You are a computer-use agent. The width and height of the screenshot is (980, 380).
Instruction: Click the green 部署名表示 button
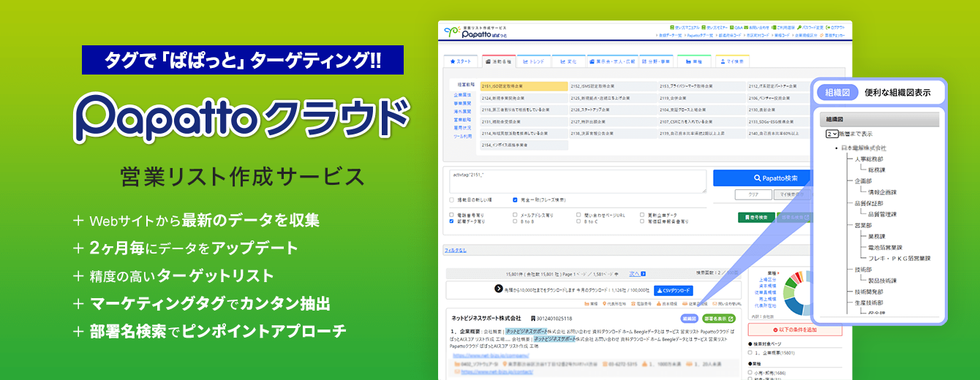coord(719,319)
